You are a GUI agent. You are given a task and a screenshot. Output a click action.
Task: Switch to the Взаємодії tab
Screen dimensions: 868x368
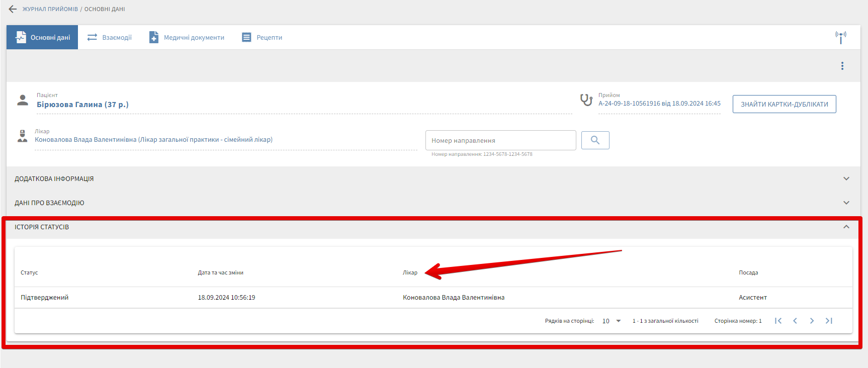[110, 37]
